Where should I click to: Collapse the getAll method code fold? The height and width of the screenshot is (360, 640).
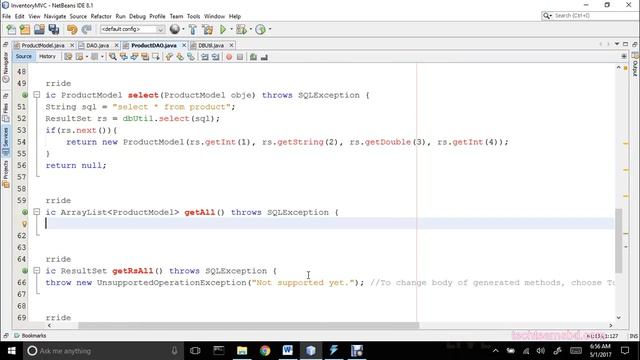(x=37, y=212)
